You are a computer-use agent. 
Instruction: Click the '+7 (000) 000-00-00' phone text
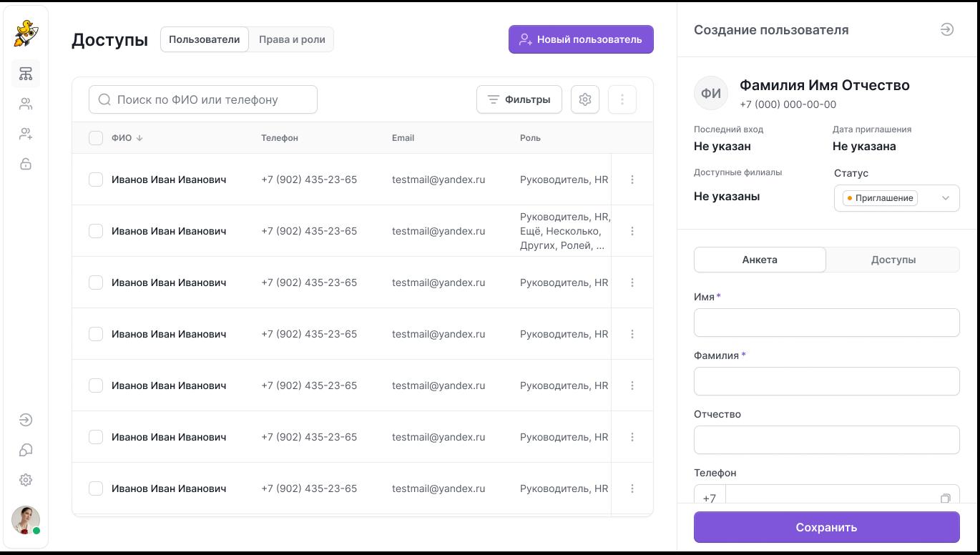click(x=788, y=104)
